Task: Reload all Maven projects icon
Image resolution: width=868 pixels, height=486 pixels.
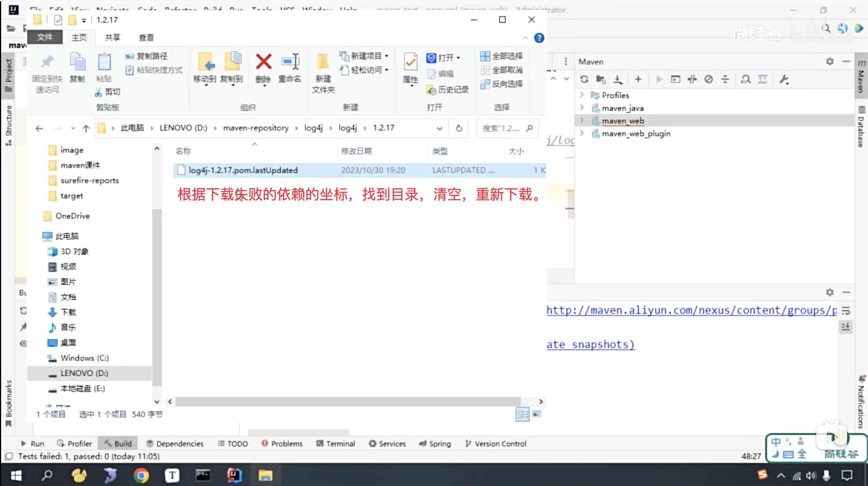Action: [x=584, y=79]
